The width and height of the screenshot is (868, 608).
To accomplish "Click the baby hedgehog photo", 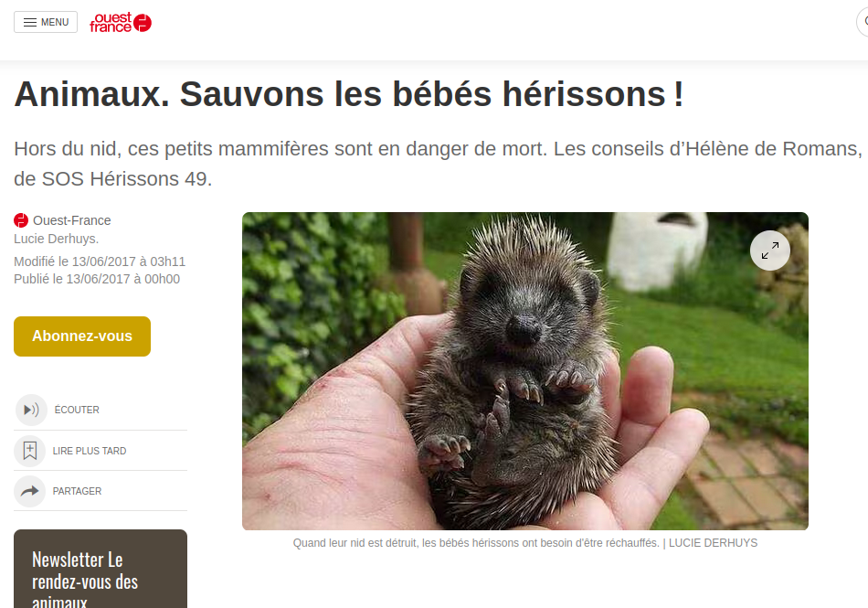I will (x=524, y=371).
